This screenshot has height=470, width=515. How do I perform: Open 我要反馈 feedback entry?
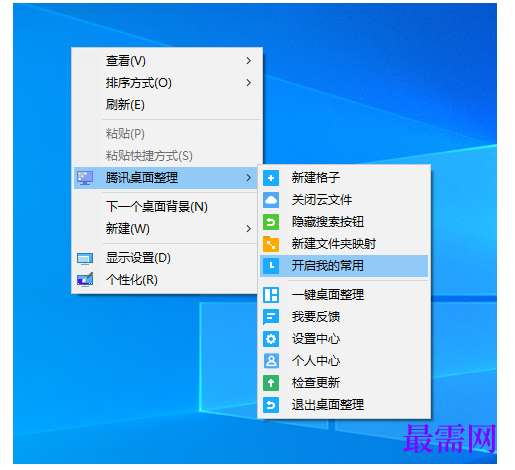[344, 317]
